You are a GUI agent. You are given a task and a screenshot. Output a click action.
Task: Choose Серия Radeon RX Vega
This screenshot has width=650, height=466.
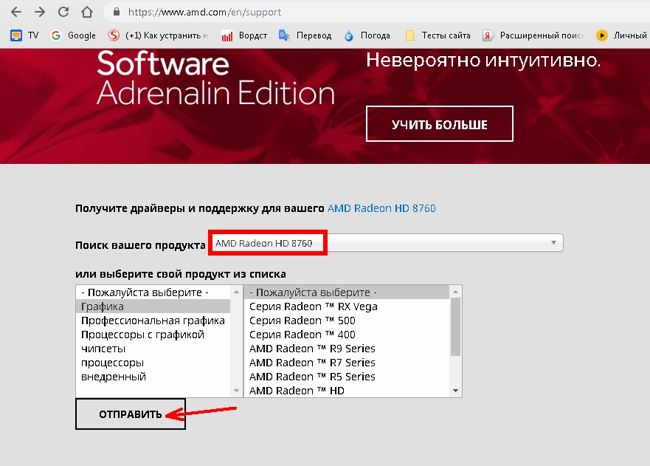[347, 306]
